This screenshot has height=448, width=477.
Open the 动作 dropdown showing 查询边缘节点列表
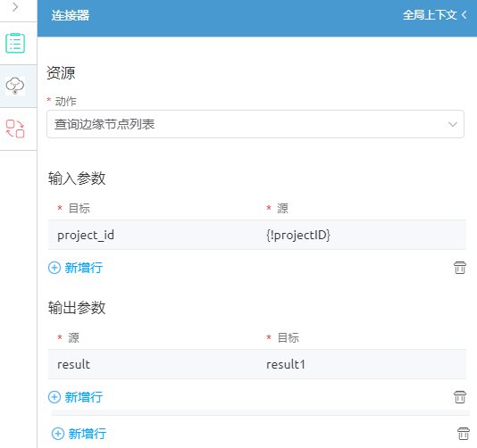coord(255,124)
